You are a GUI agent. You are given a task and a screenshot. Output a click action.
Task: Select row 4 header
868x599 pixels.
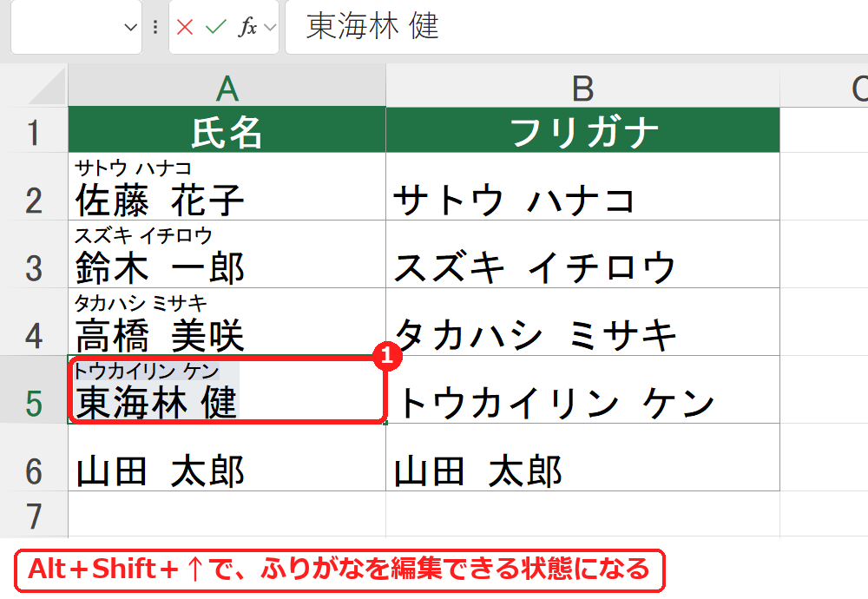[34, 322]
